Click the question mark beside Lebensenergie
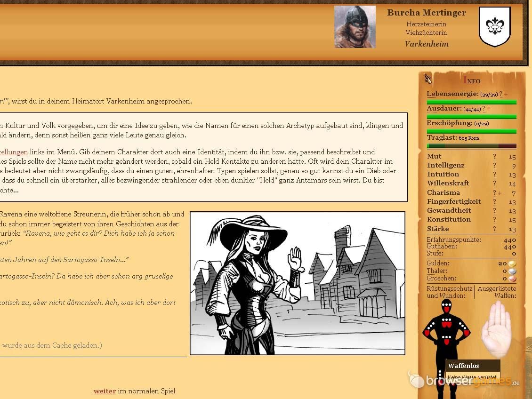Image resolution: width=532 pixels, height=399 pixels. point(501,94)
